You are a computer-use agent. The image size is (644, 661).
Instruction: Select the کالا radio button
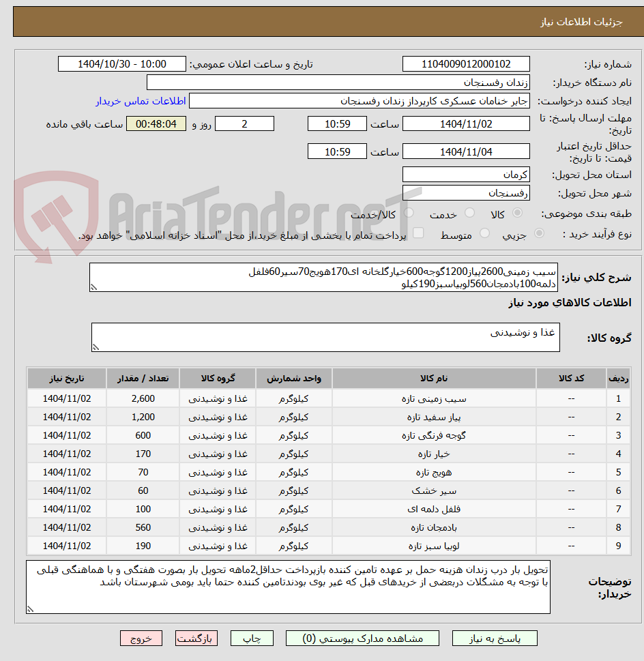[x=517, y=214]
